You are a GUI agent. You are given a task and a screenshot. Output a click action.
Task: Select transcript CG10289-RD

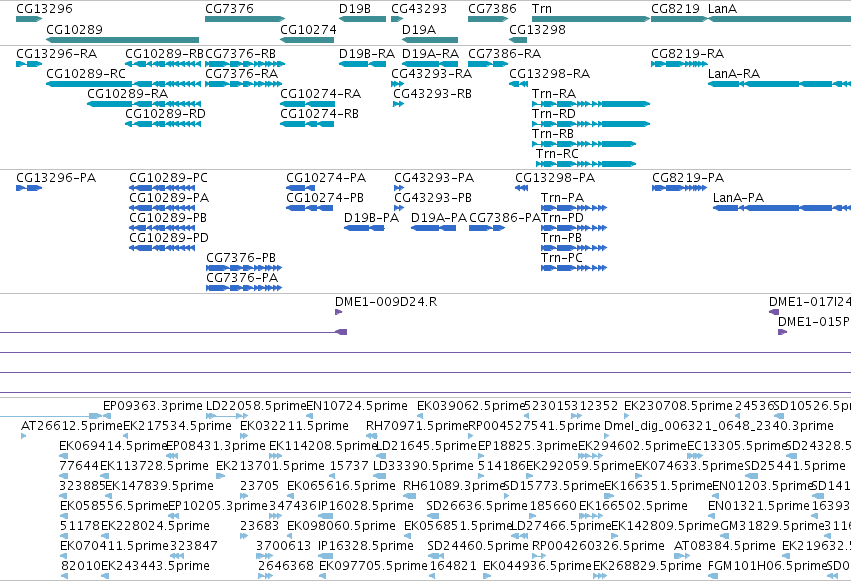click(x=166, y=114)
